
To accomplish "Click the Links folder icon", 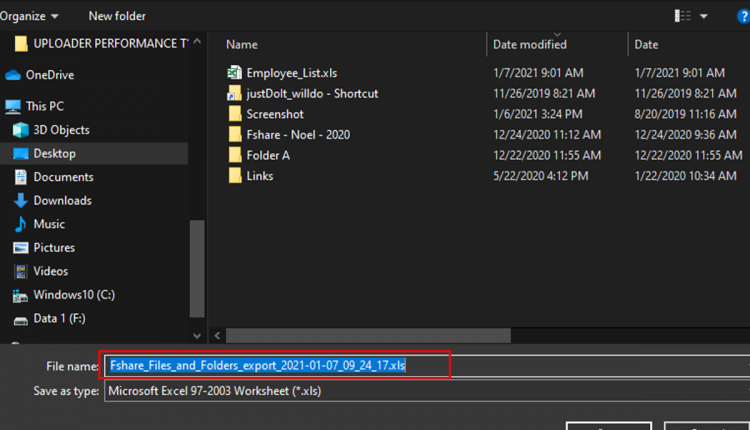I will (x=235, y=176).
